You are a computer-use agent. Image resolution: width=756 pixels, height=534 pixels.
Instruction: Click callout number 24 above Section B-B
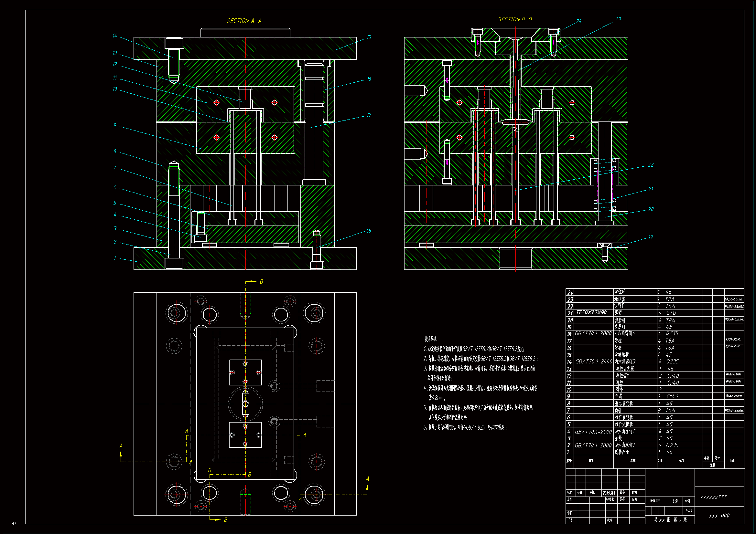point(578,22)
